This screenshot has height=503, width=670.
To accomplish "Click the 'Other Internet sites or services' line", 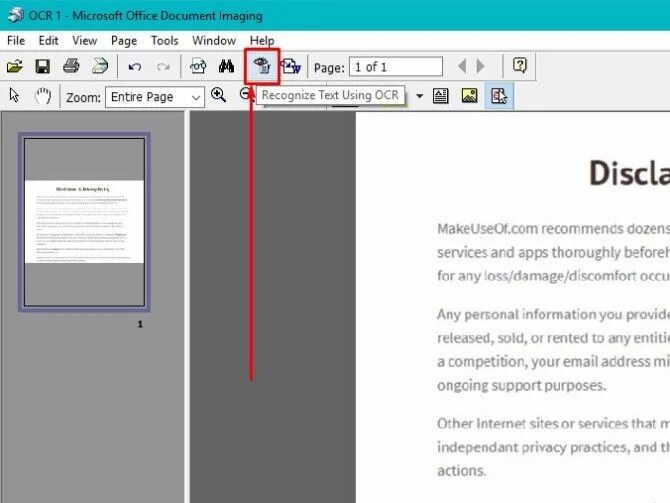I will [x=553, y=424].
